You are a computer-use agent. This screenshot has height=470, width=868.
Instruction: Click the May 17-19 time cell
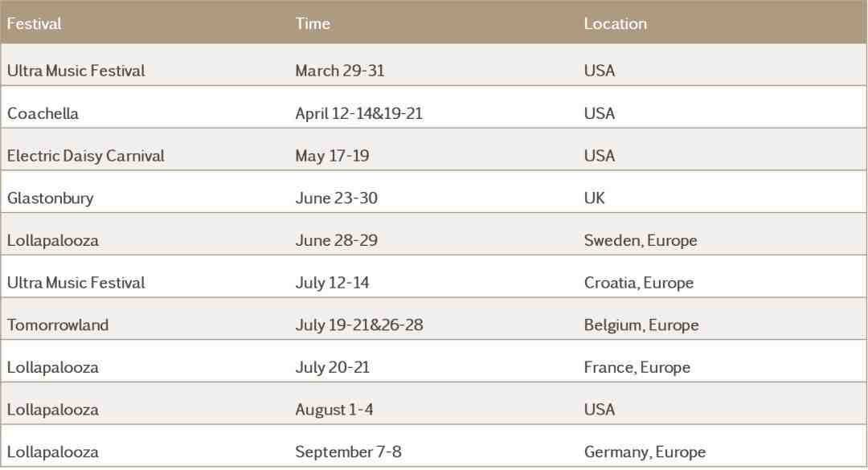point(332,156)
